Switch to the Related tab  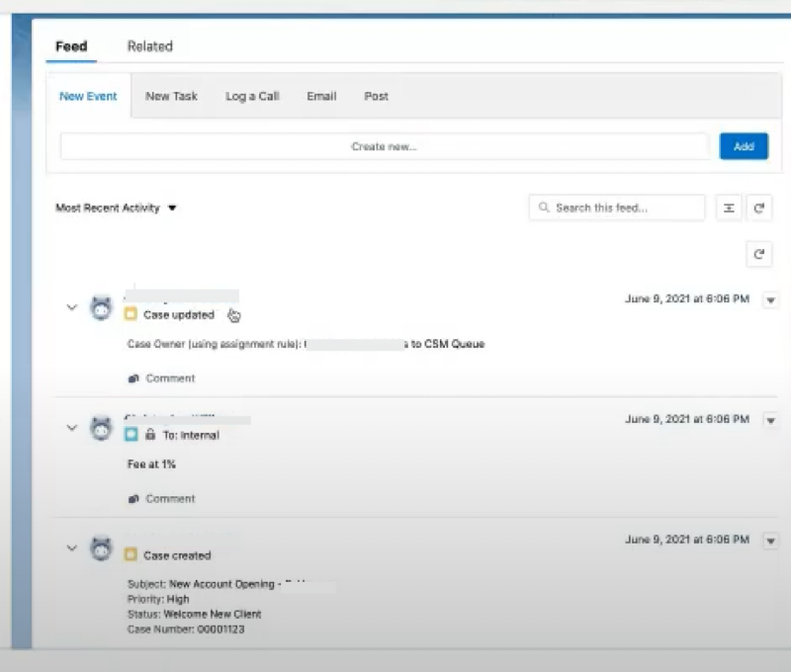pos(149,46)
